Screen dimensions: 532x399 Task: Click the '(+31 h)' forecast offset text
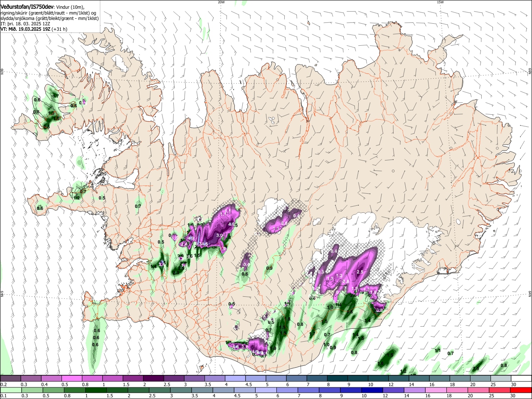click(x=60, y=29)
